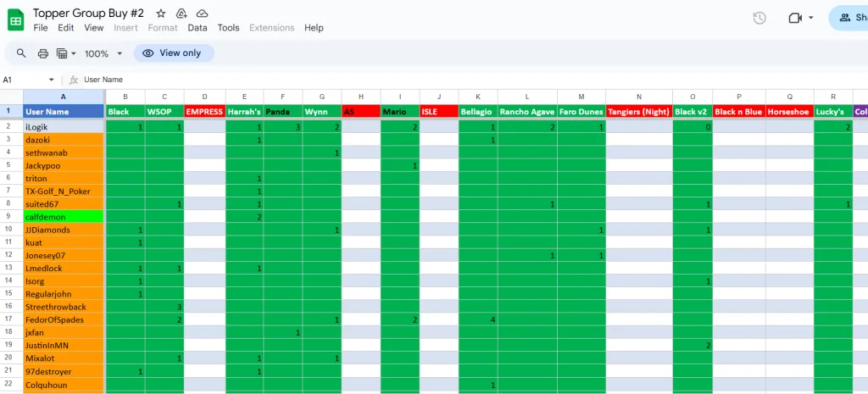
Task: Click the move to Drive folder icon
Action: click(x=181, y=14)
